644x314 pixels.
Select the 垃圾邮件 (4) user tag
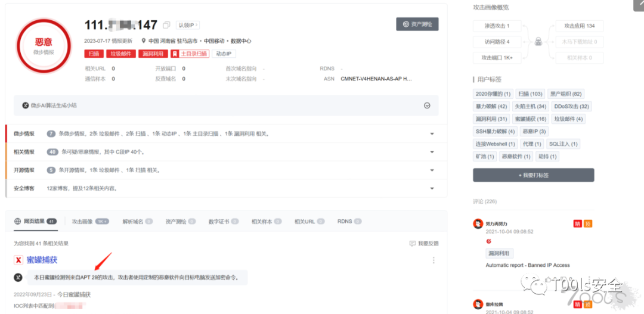568,119
